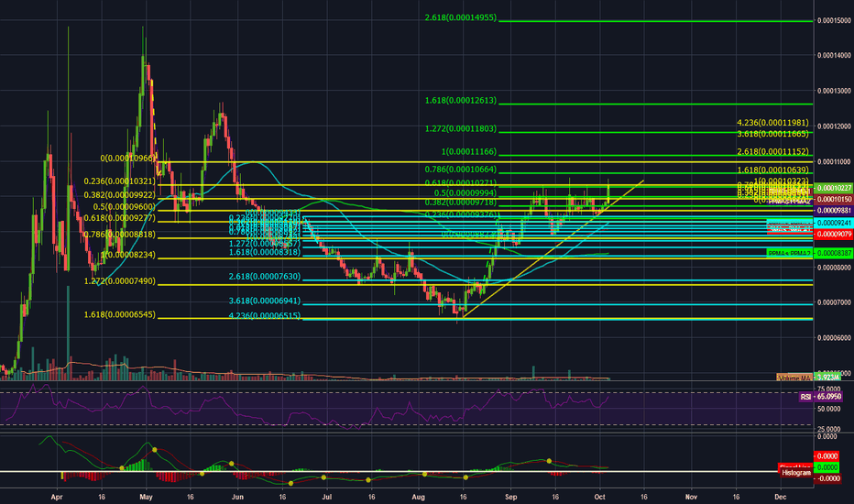This screenshot has height=504, width=854.
Task: Click the yellow 1.272(0.00007490) extension label
Action: coord(120,281)
